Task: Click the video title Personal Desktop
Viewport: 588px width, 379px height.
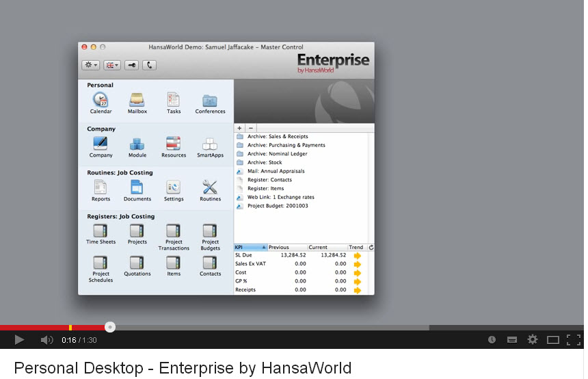Action: 183,368
